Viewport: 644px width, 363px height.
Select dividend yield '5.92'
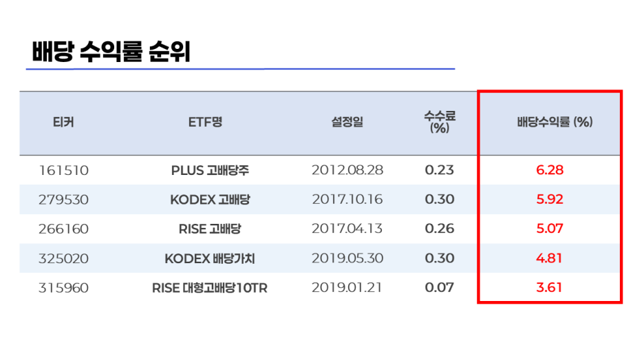tap(550, 199)
